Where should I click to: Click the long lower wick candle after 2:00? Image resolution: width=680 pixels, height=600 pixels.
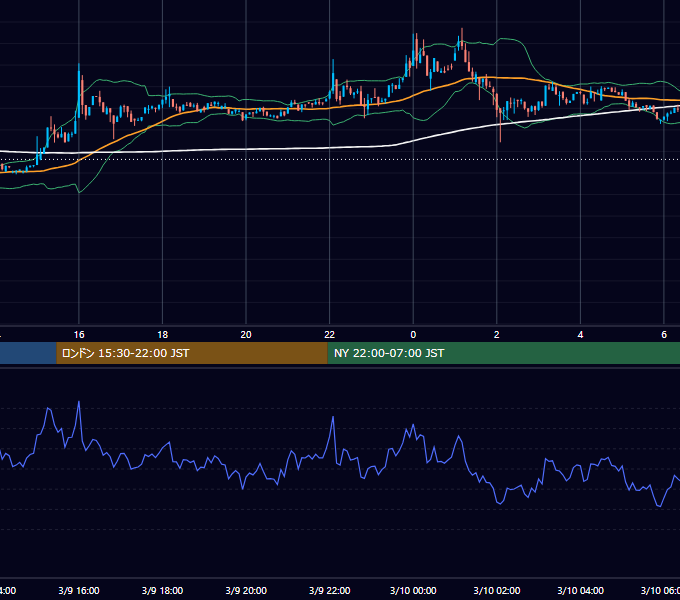pyautogui.click(x=500, y=126)
